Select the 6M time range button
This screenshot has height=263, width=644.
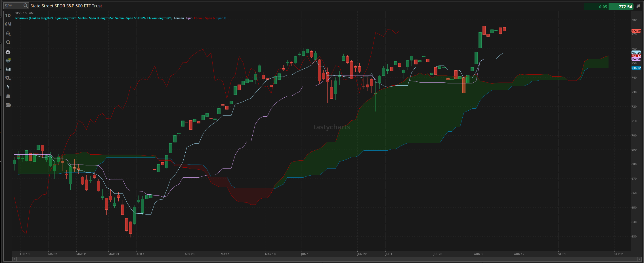point(8,24)
